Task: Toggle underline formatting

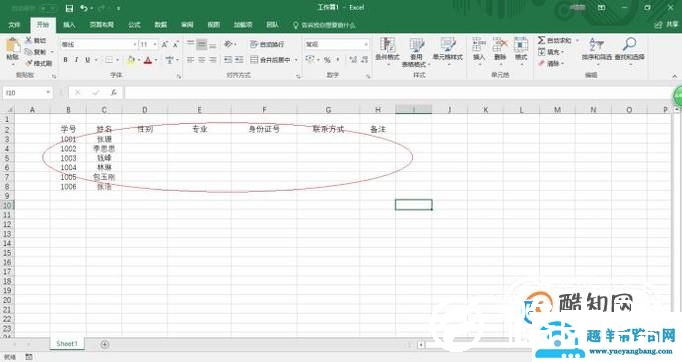Action: coord(87,60)
